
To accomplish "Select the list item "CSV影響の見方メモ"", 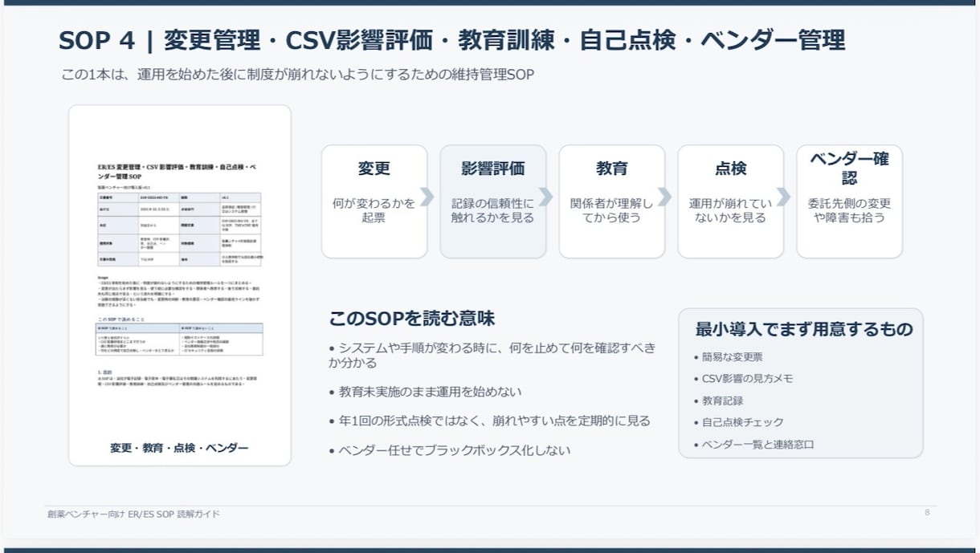I will click(x=743, y=378).
